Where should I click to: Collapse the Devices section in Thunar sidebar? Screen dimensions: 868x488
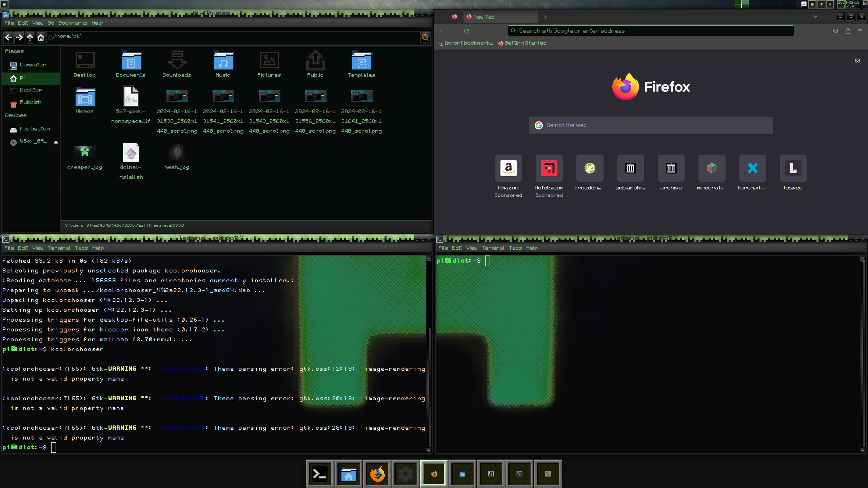coord(16,115)
